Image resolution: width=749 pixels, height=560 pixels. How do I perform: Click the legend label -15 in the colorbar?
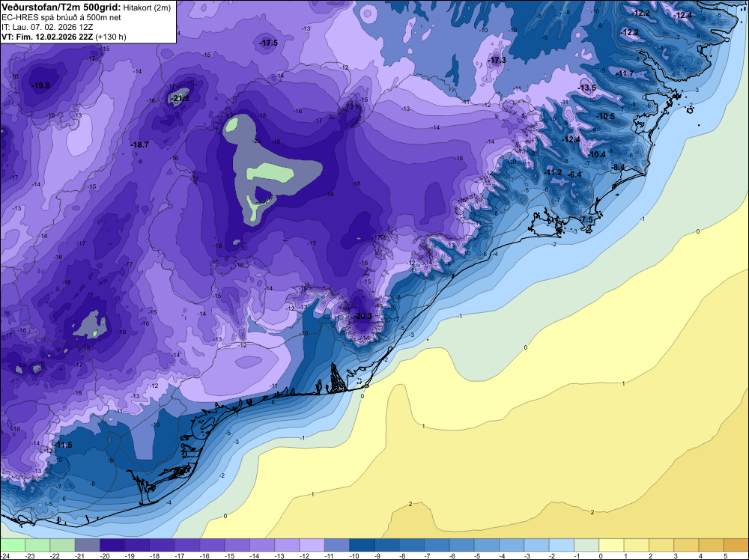[x=229, y=556]
